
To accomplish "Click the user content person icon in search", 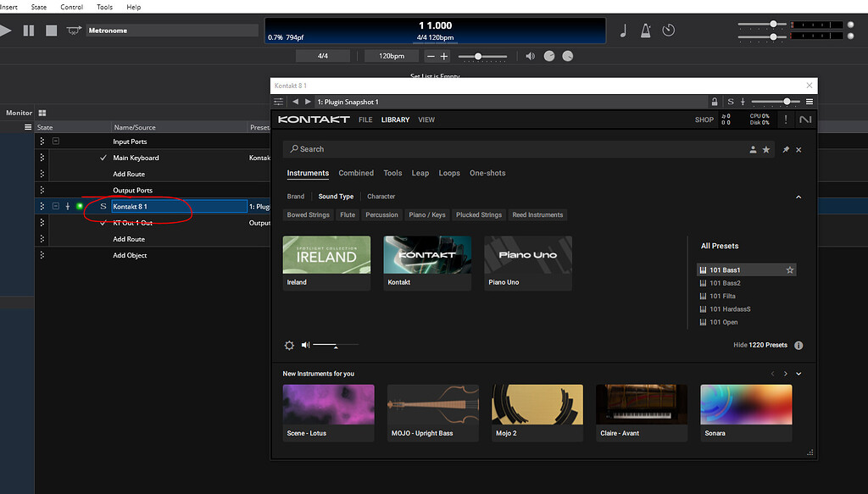I will (x=753, y=149).
